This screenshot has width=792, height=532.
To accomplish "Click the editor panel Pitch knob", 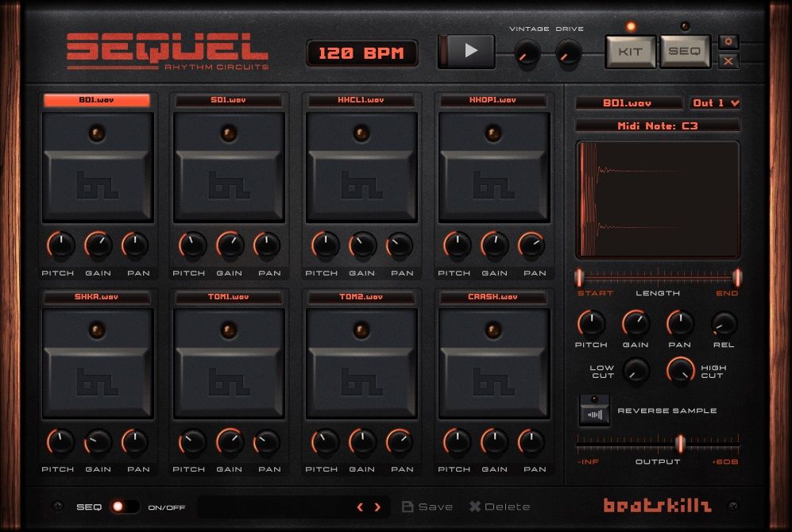I will coord(591,323).
